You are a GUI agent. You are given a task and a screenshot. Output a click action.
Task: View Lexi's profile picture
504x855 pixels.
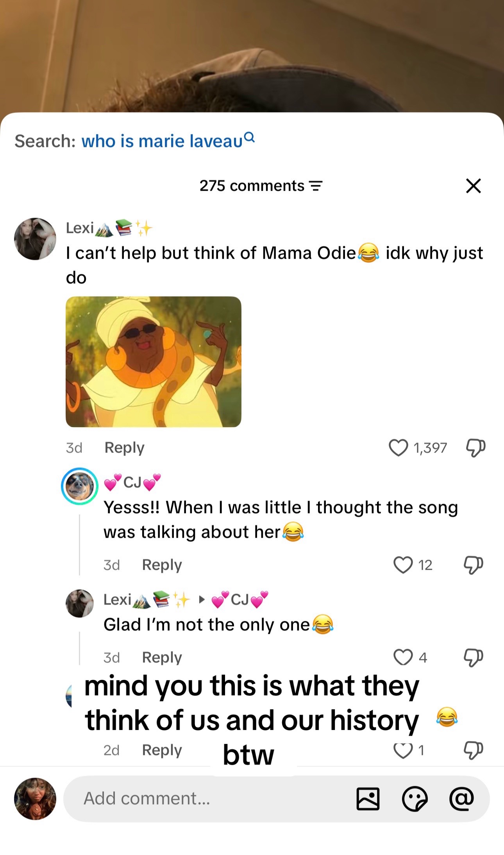click(35, 239)
